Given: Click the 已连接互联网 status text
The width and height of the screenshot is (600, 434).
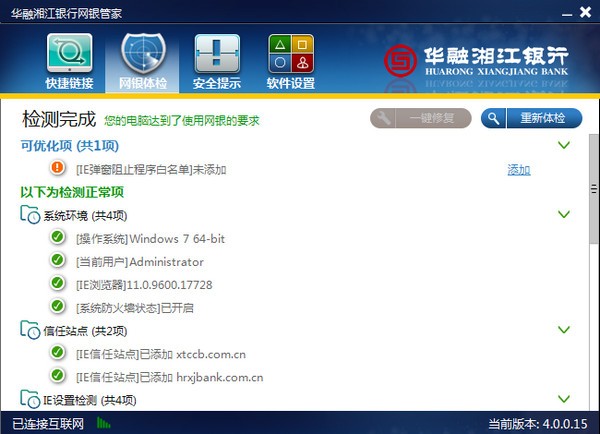Looking at the screenshot, I should click(48, 423).
